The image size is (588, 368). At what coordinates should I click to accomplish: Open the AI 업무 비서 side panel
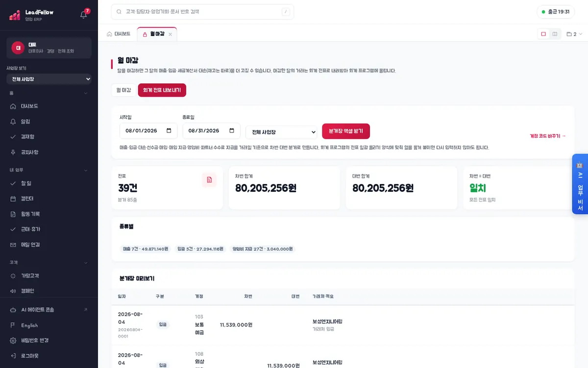pyautogui.click(x=580, y=184)
